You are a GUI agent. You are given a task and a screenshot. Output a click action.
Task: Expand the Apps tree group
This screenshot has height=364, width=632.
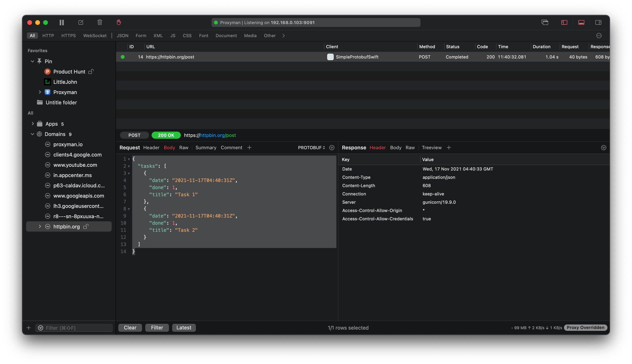point(32,124)
